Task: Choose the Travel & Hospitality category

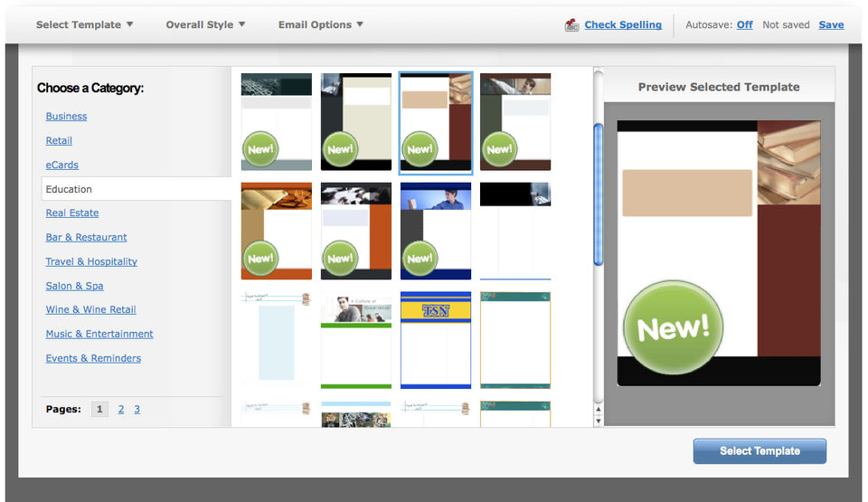Action: click(91, 261)
